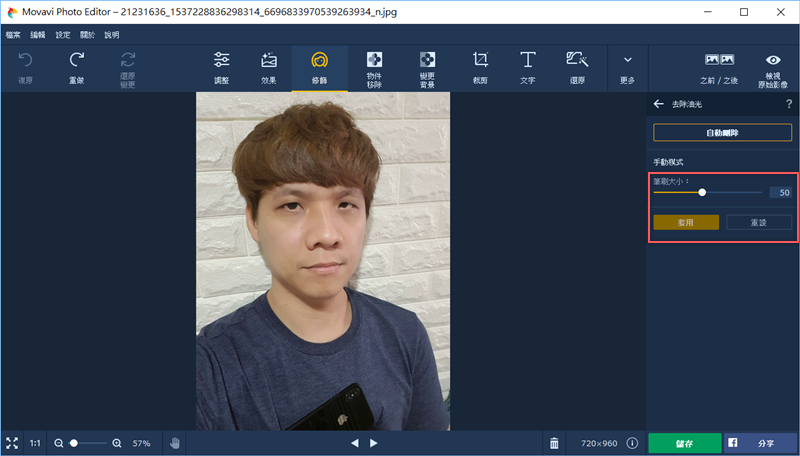Go to the previous image arrow
Image resolution: width=800 pixels, height=456 pixels.
[x=355, y=443]
